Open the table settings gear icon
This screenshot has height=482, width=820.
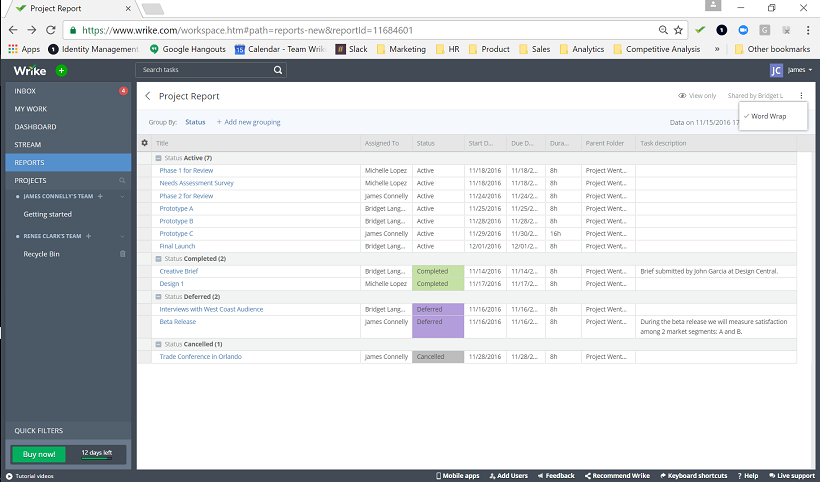pyautogui.click(x=144, y=143)
